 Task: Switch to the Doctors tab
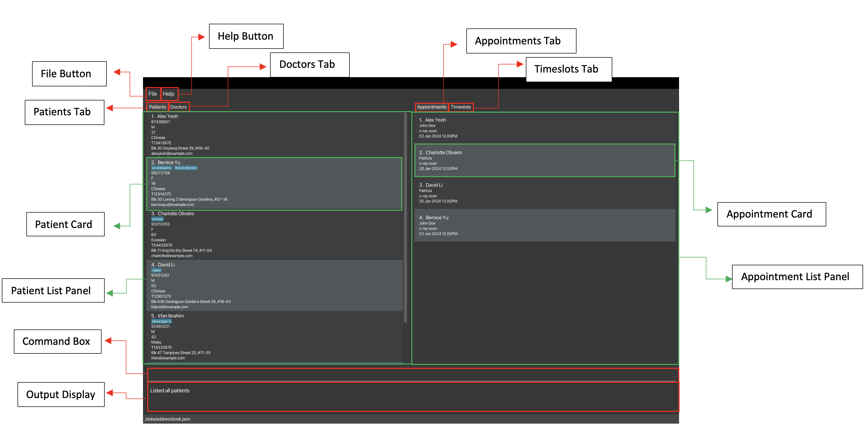click(x=178, y=107)
